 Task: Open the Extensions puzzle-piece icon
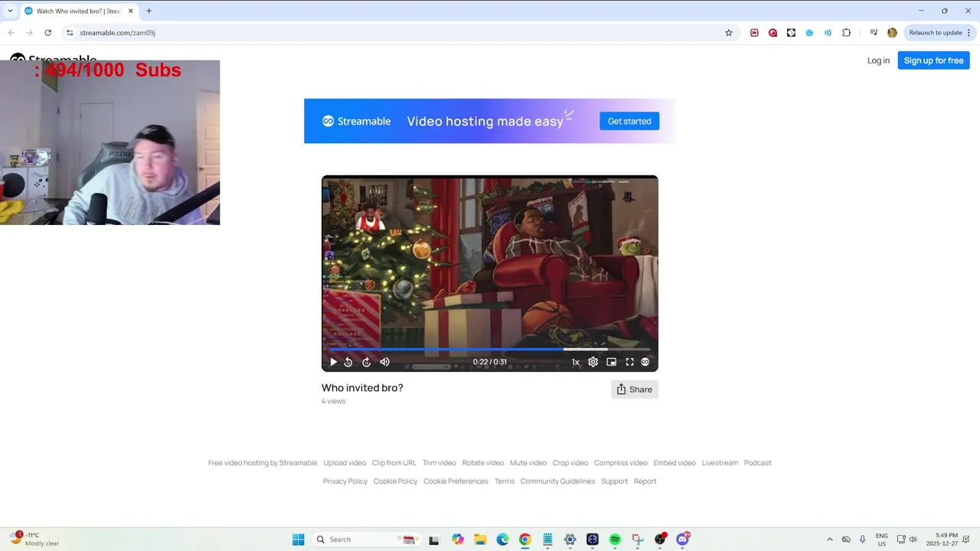(846, 33)
